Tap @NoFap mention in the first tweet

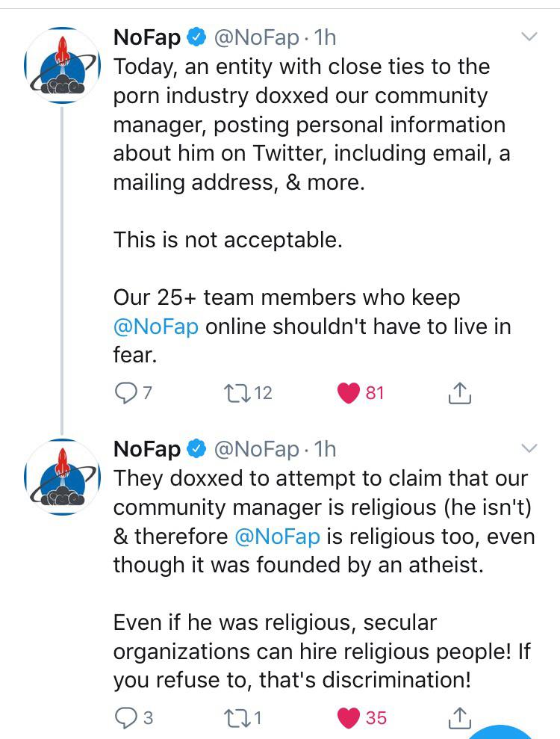click(x=155, y=327)
